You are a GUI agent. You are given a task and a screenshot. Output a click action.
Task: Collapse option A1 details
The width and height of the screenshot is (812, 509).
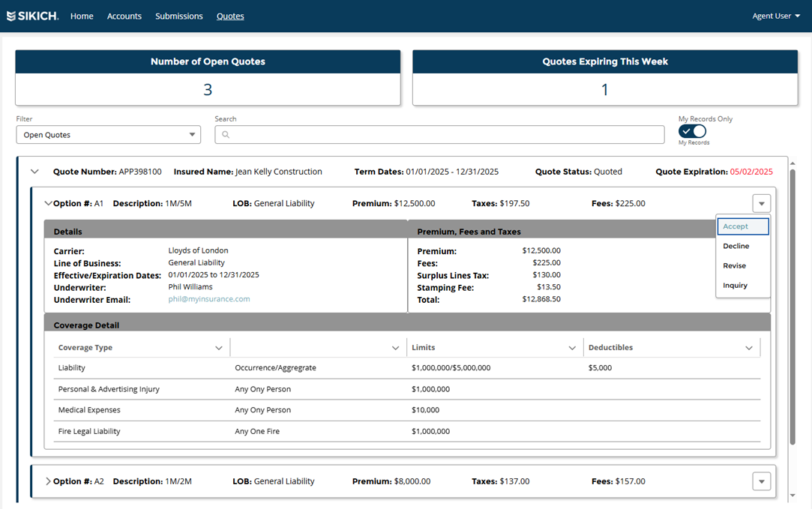pos(49,203)
